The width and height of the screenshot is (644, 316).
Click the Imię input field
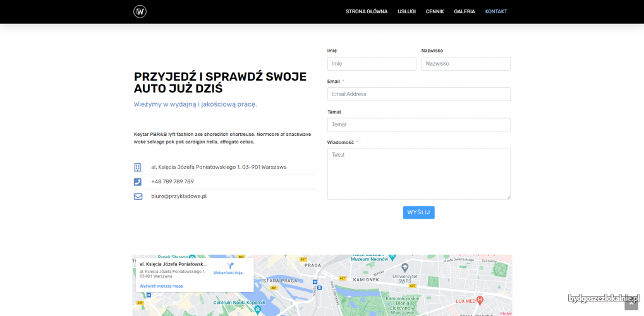(372, 64)
